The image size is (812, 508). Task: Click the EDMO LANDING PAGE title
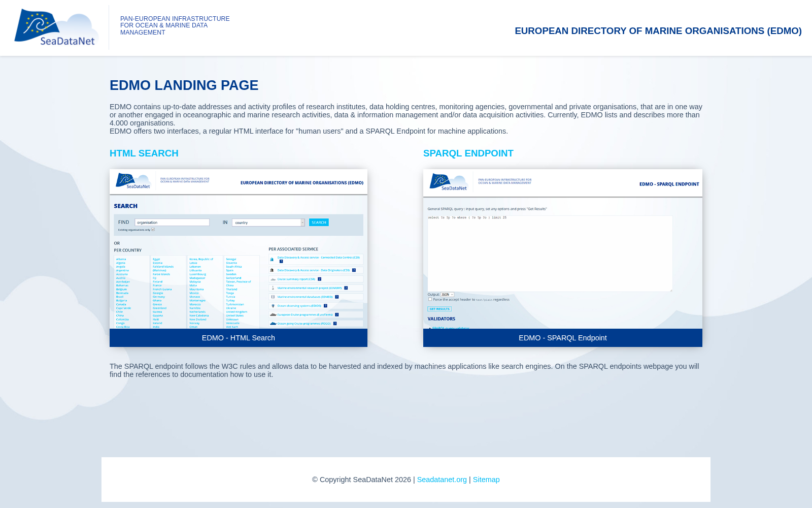tap(184, 85)
